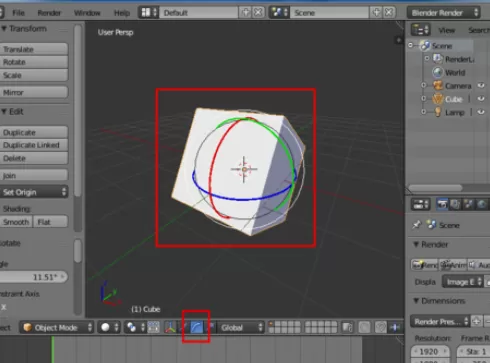Collapse the Edit panel
The height and width of the screenshot is (363, 490).
tap(4, 112)
